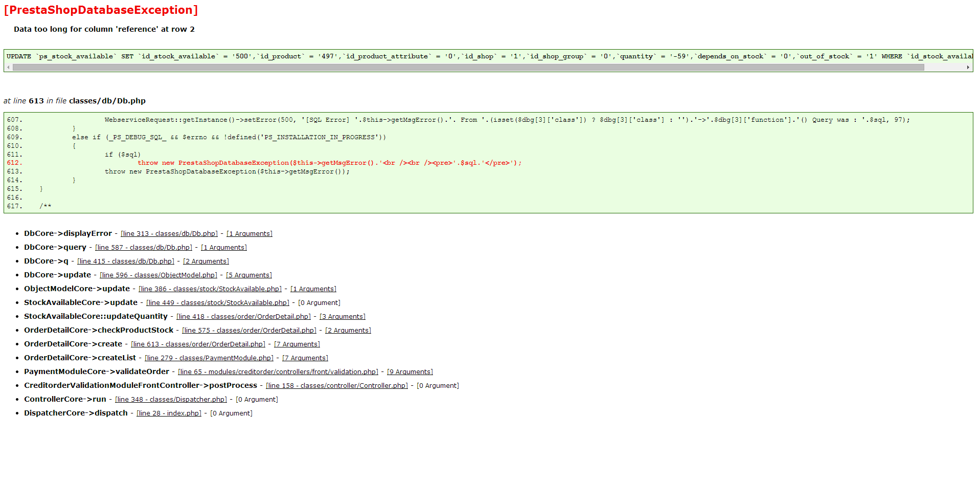Click [0 Argument] on the DispatcherCore->dispatch row
This screenshot has height=481, width=980.
point(231,413)
